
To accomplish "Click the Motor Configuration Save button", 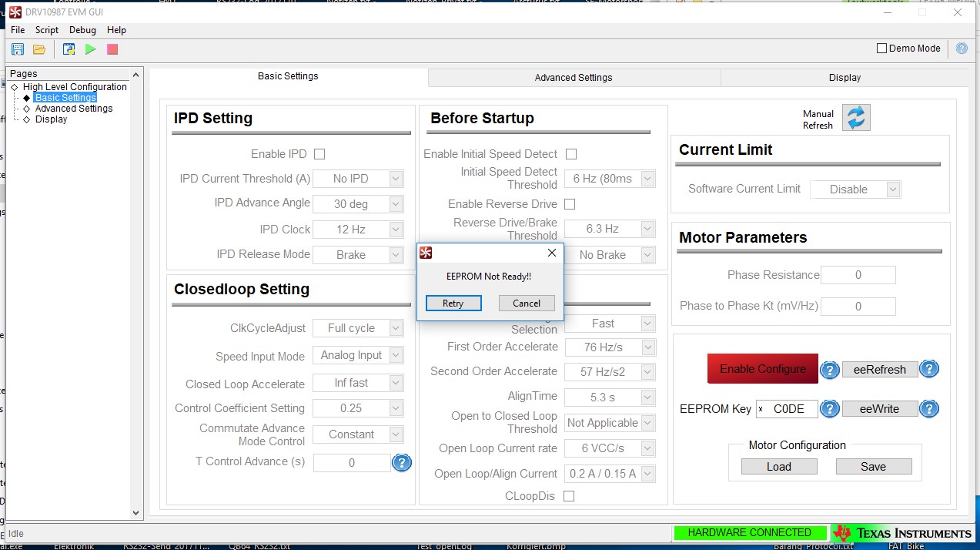I will coord(874,467).
